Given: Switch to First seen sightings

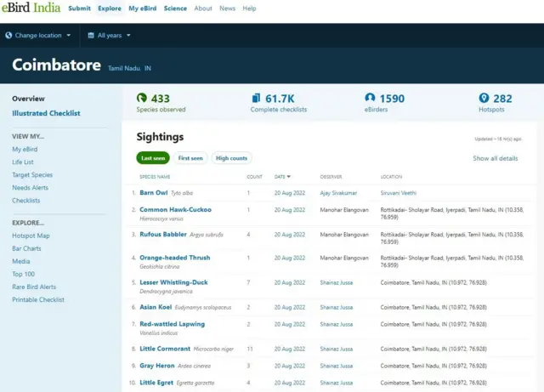Looking at the screenshot, I should click(190, 158).
